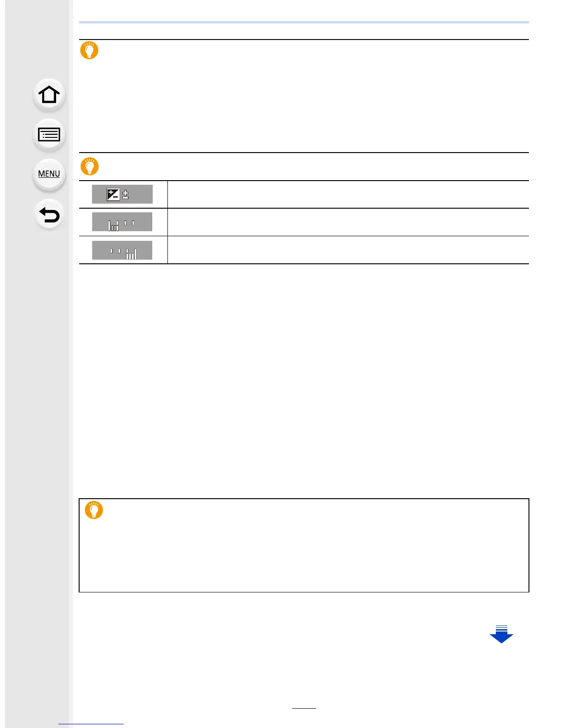
Task: Click the lightbulb icon inside the bordered box
Action: 94,510
